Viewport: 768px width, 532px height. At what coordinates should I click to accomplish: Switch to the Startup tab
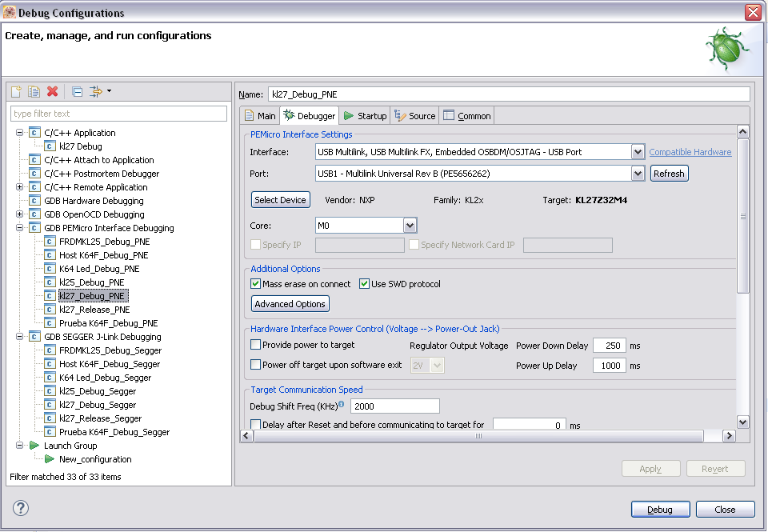[x=365, y=116]
